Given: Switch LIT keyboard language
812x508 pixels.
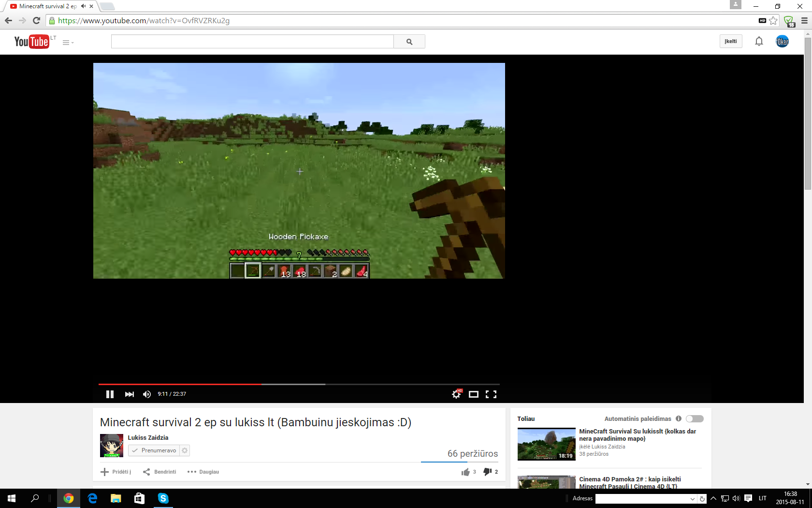Looking at the screenshot, I should (763, 498).
